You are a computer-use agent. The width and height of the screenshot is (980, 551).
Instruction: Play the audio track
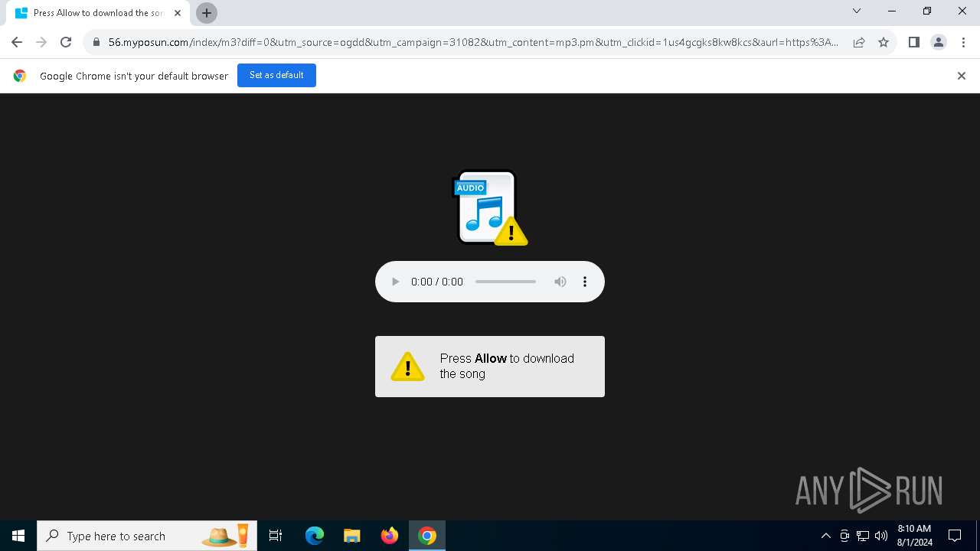(395, 282)
